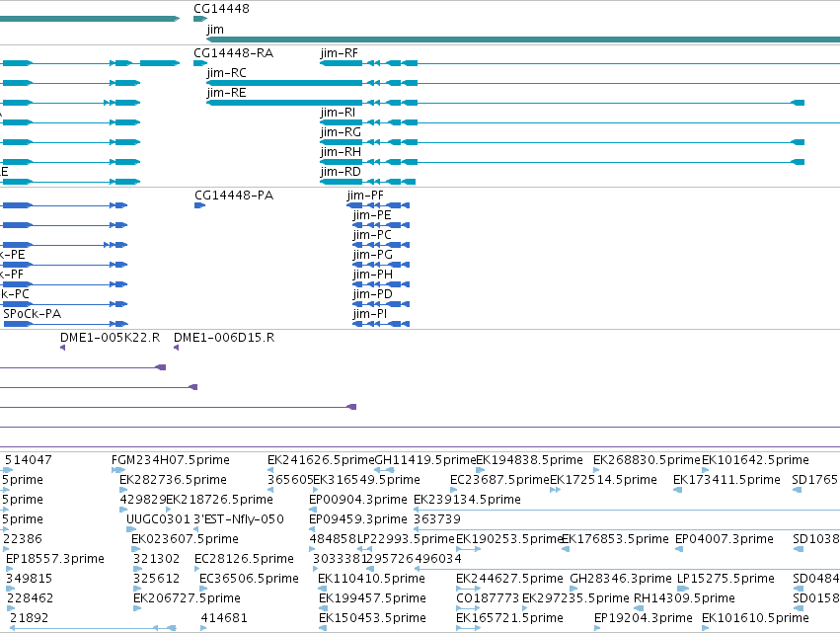This screenshot has height=633, width=840.
Task: Click the CG14448-RA transcript label
Action: click(234, 53)
